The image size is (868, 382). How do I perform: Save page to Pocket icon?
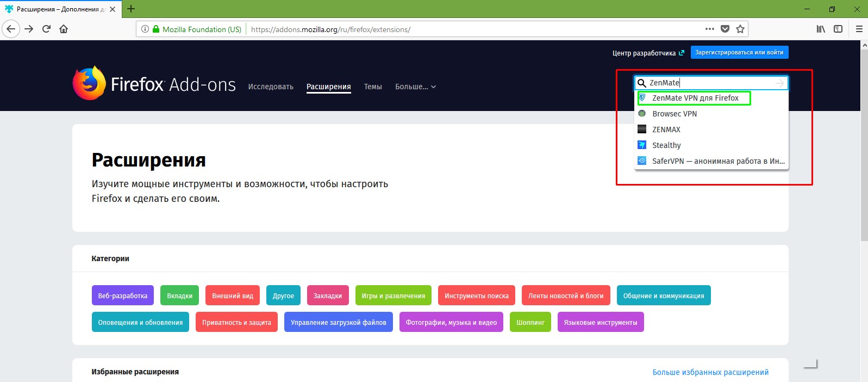(x=725, y=29)
